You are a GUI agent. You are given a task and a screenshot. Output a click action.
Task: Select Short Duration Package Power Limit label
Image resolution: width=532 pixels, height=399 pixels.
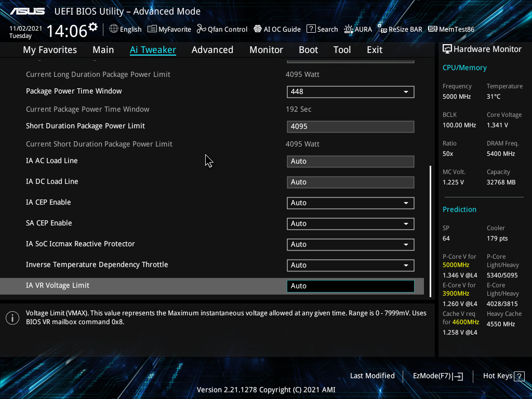[x=86, y=126]
